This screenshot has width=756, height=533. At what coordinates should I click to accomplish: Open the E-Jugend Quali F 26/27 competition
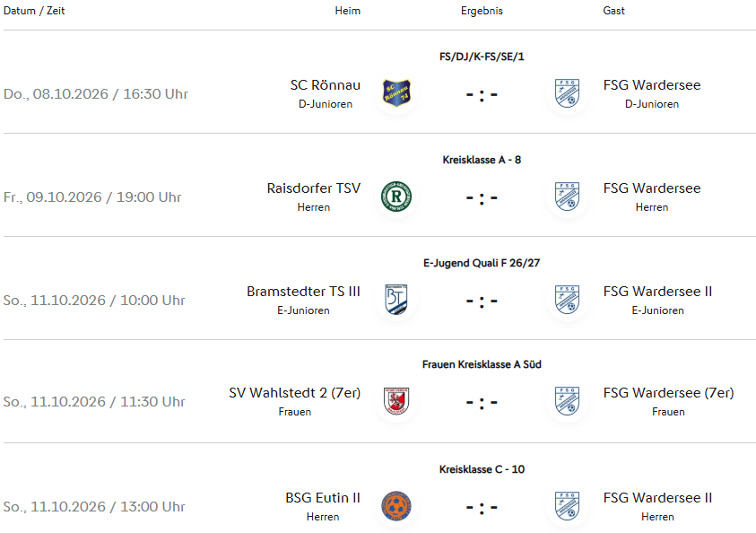[x=482, y=263]
